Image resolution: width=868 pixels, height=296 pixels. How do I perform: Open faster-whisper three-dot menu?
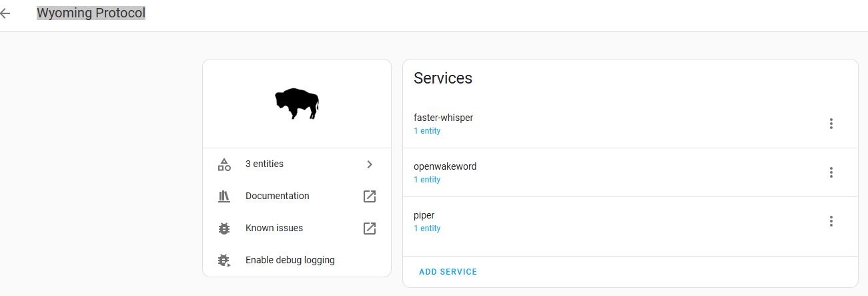[x=831, y=124]
